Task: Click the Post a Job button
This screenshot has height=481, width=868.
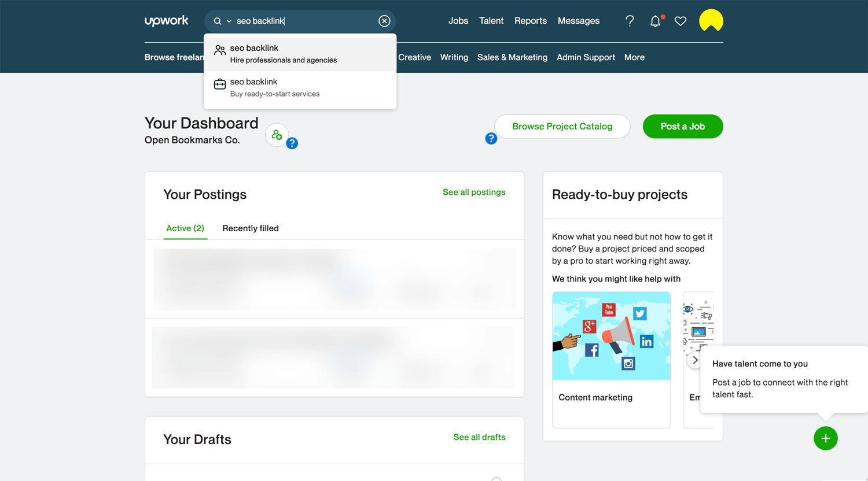Action: (x=683, y=127)
